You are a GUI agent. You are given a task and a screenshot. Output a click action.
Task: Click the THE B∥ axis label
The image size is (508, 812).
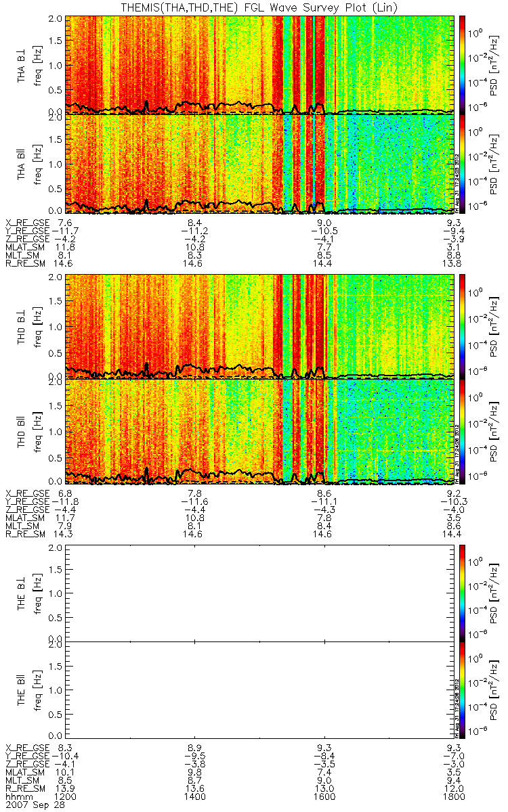(x=22, y=691)
